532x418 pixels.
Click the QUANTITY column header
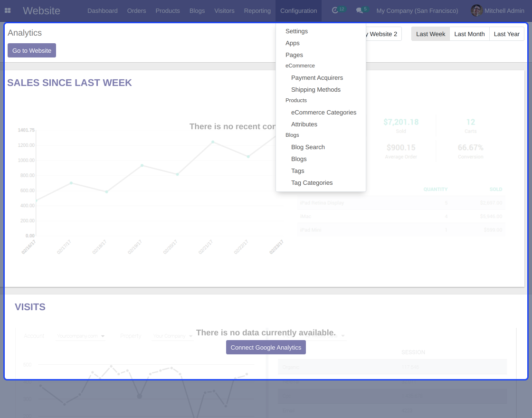(x=435, y=190)
